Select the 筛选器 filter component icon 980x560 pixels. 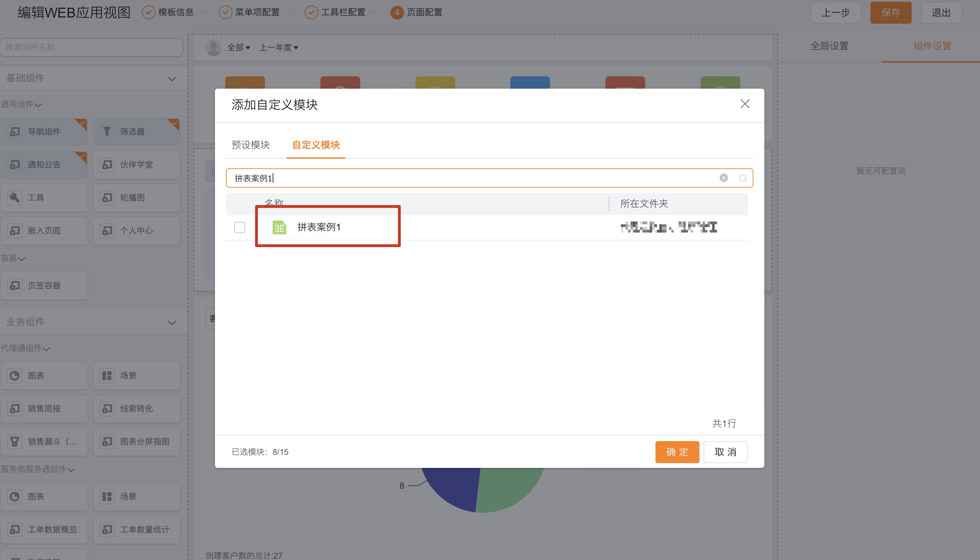click(x=107, y=132)
